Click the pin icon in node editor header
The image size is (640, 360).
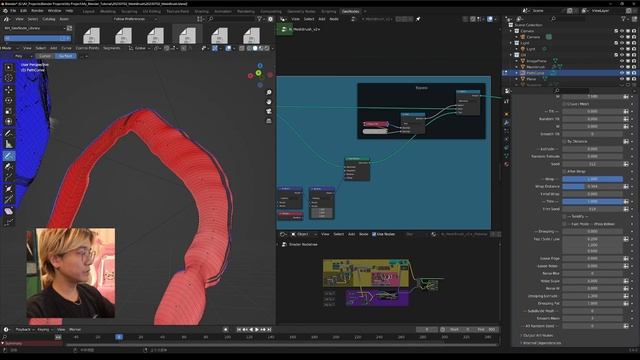418,19
